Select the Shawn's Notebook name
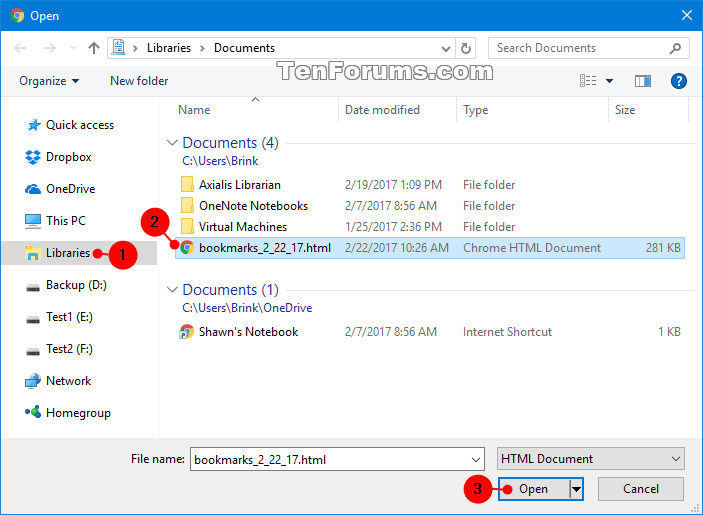Viewport: 703px width, 515px height. (x=248, y=332)
